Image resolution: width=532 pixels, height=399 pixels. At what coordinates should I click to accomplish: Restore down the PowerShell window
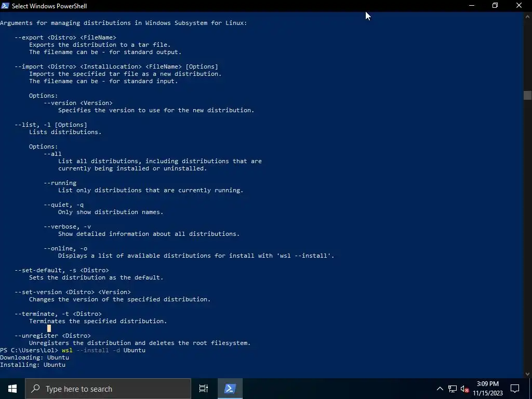point(495,6)
